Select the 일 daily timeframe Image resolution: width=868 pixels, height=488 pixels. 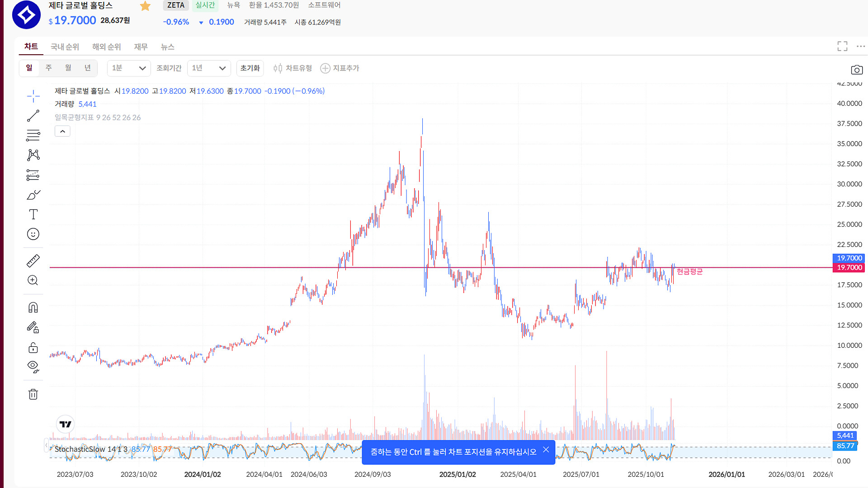[29, 68]
